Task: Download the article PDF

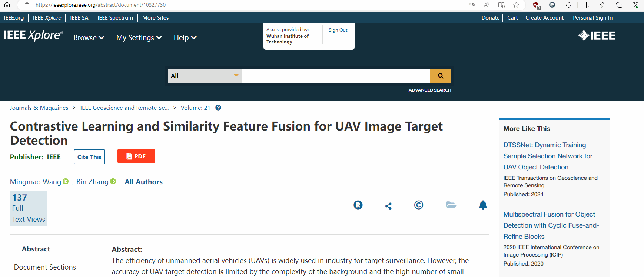Action: (x=136, y=156)
